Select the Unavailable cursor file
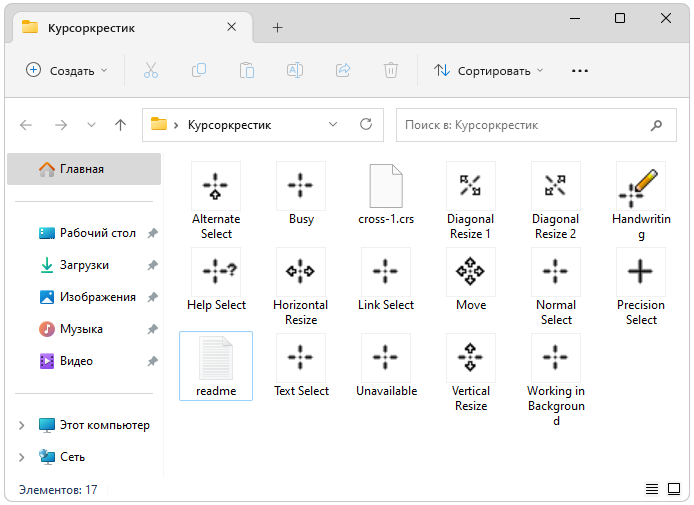 tap(386, 366)
